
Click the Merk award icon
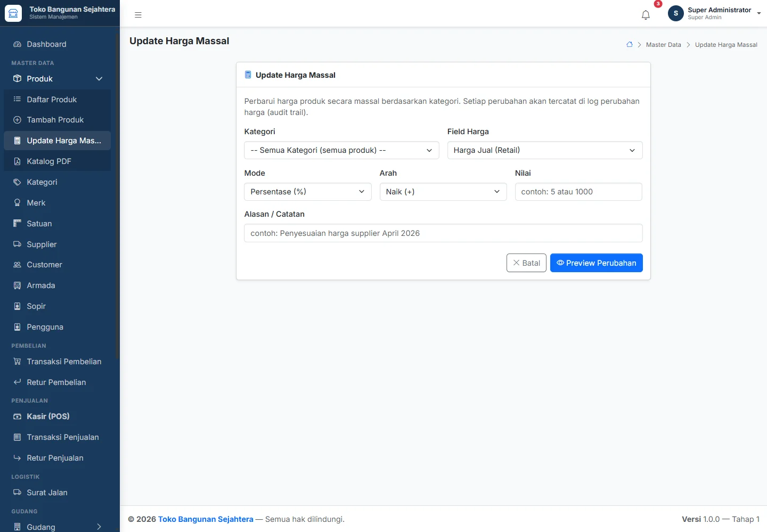pyautogui.click(x=17, y=203)
